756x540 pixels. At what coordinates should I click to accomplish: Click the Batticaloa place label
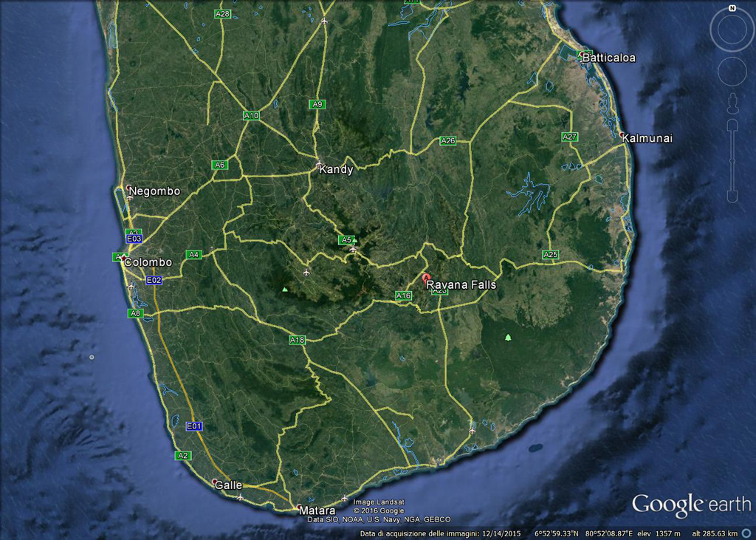(608, 58)
